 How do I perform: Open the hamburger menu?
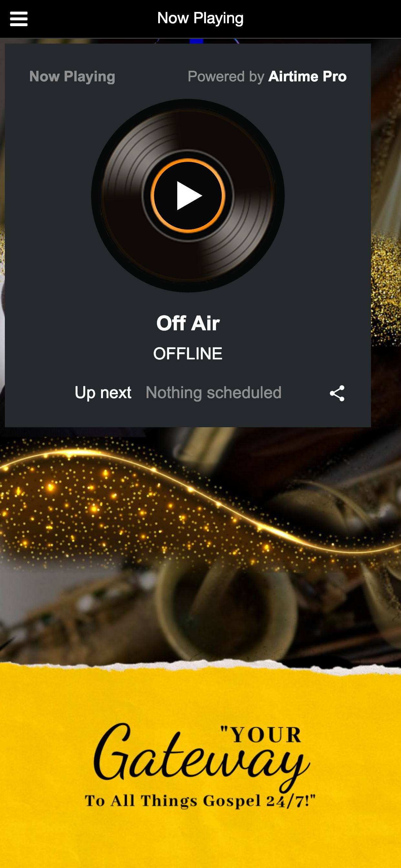point(19,19)
